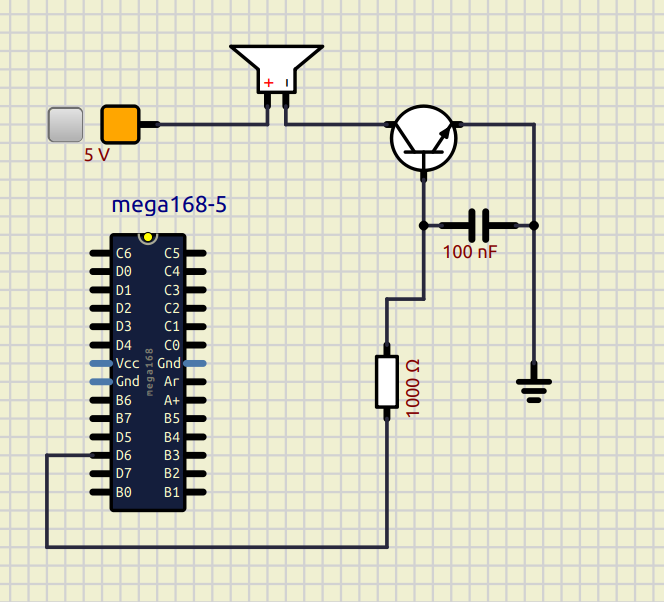Click the C5 pin on the chip
Image resolution: width=664 pixels, height=602 pixels.
point(196,253)
